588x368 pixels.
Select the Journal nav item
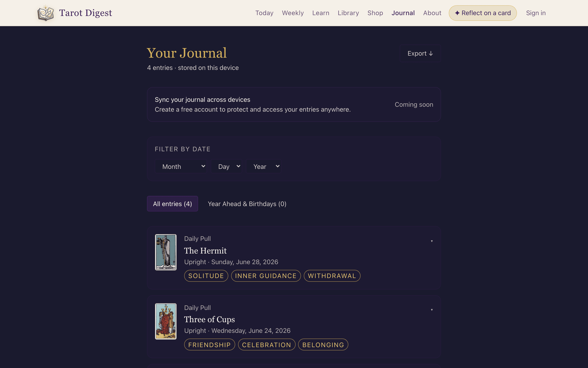tap(403, 13)
